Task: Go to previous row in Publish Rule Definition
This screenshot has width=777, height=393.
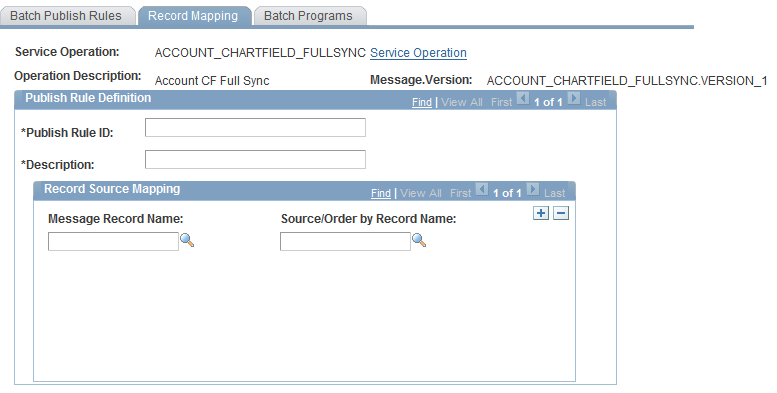Action: [523, 99]
